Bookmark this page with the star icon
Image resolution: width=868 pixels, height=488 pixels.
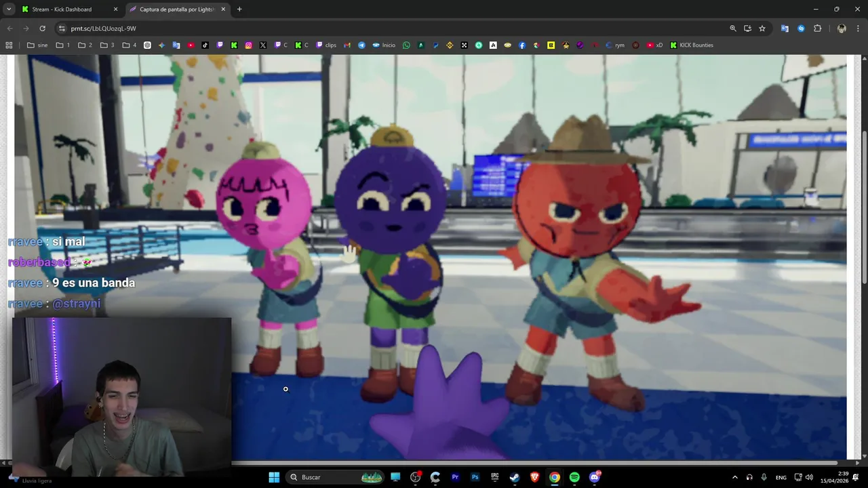pyautogui.click(x=762, y=28)
